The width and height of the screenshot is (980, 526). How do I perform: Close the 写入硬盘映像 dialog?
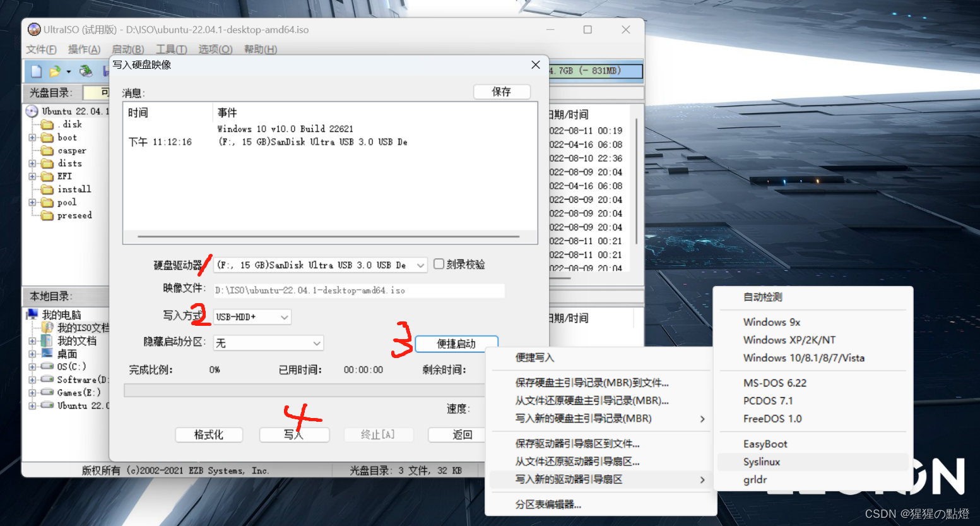point(536,65)
